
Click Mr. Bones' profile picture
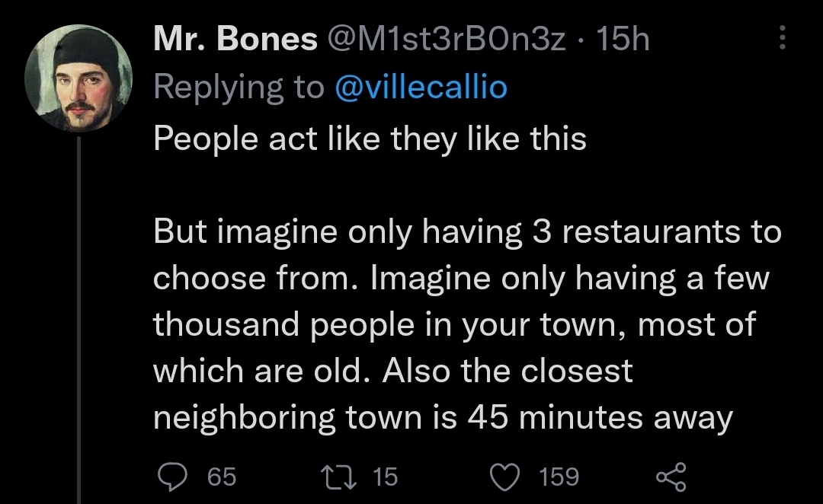(x=79, y=79)
